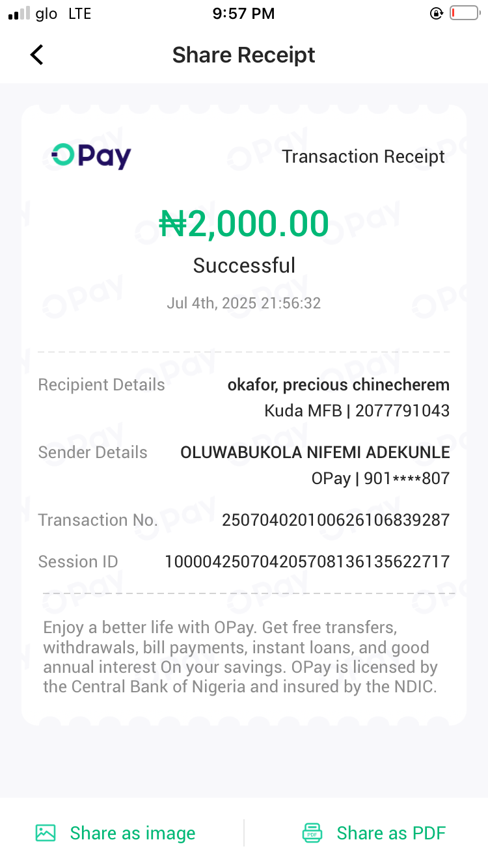Viewport: 488px width, 868px height.
Task: Tap recipient name okafor, precious chinecherem
Action: [338, 385]
